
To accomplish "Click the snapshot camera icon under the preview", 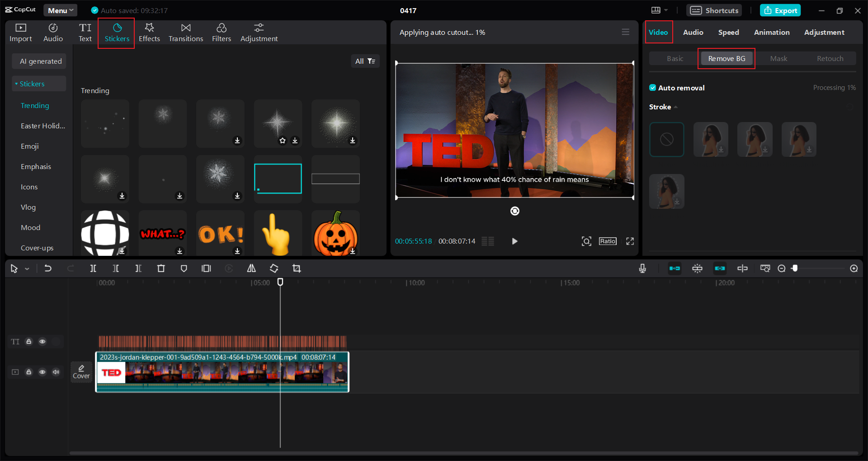I will tap(586, 241).
